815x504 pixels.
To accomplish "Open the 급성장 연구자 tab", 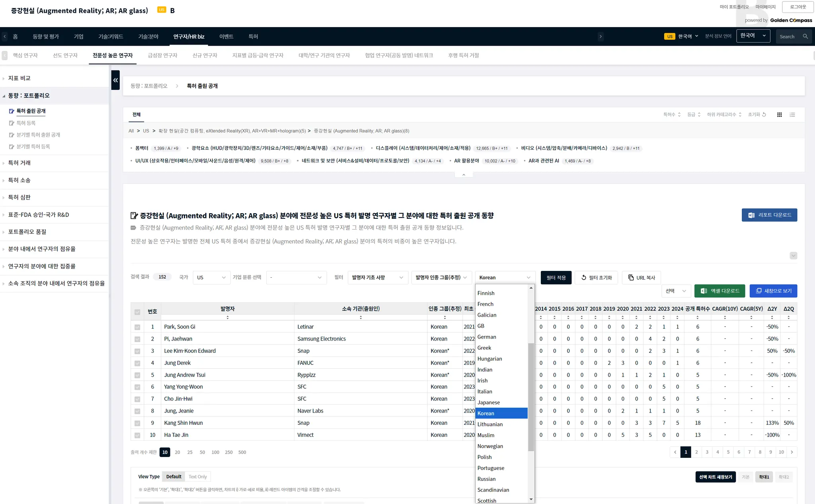I will coord(162,56).
